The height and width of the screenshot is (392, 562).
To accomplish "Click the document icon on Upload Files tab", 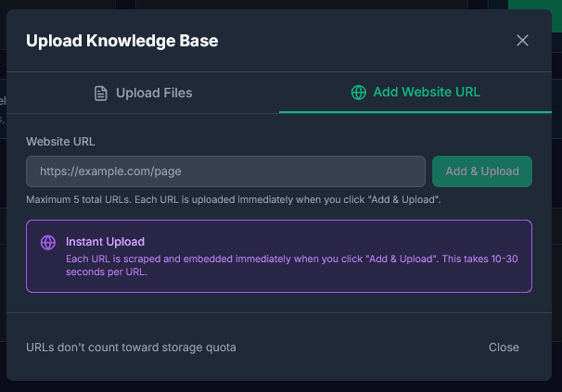I will tap(101, 93).
